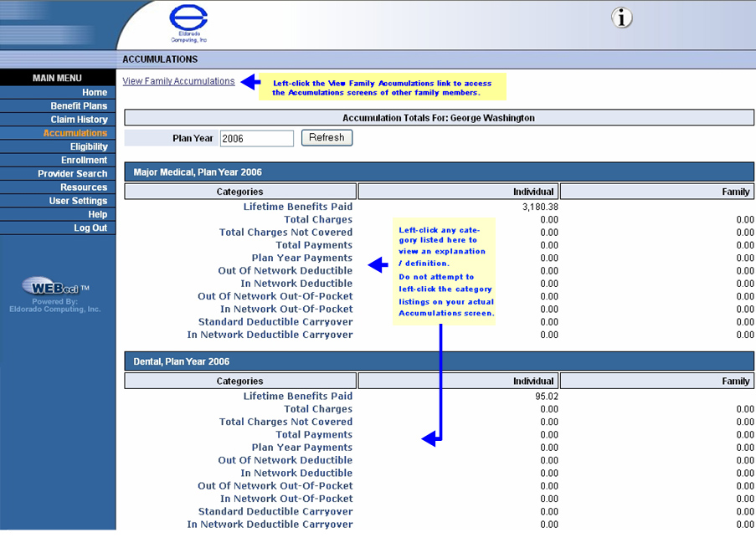Screen dimensions: 756x548
Task: Click the information icon in header
Action: click(x=621, y=18)
